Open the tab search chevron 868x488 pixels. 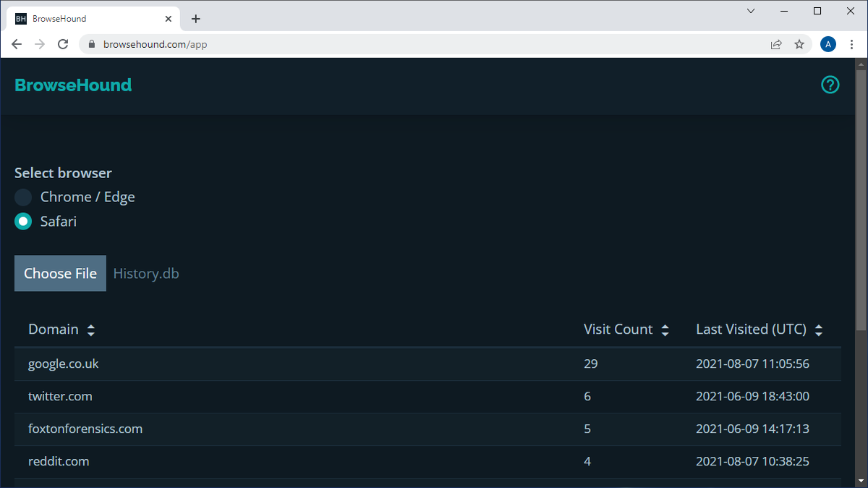pyautogui.click(x=751, y=11)
